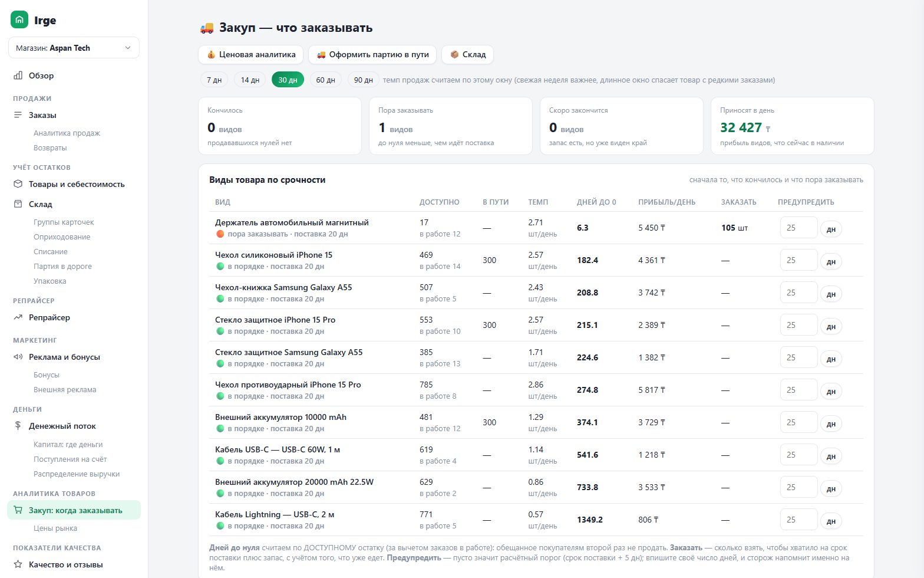Screen dimensions: 924x578
Task: Open Ценовая аналитика
Action: point(251,54)
